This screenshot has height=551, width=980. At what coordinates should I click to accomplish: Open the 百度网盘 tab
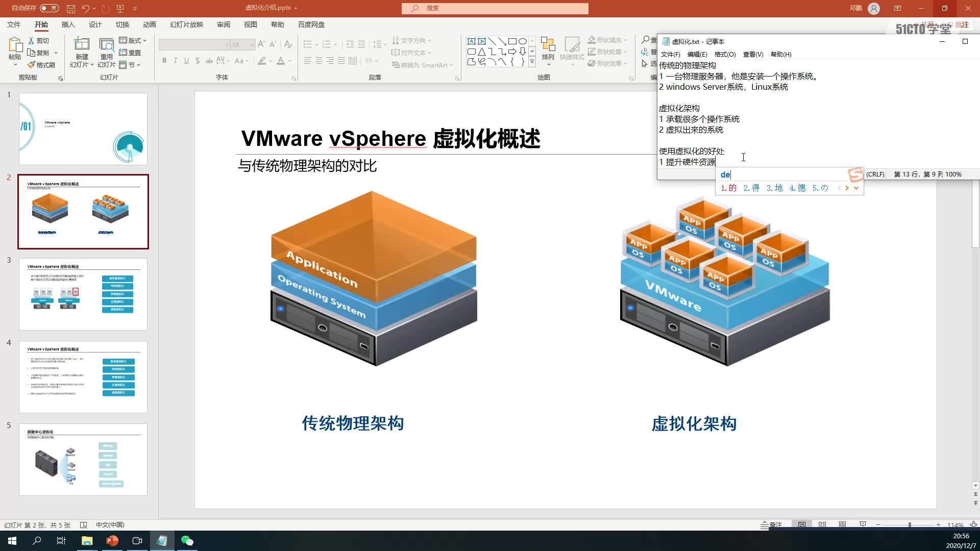tap(311, 24)
